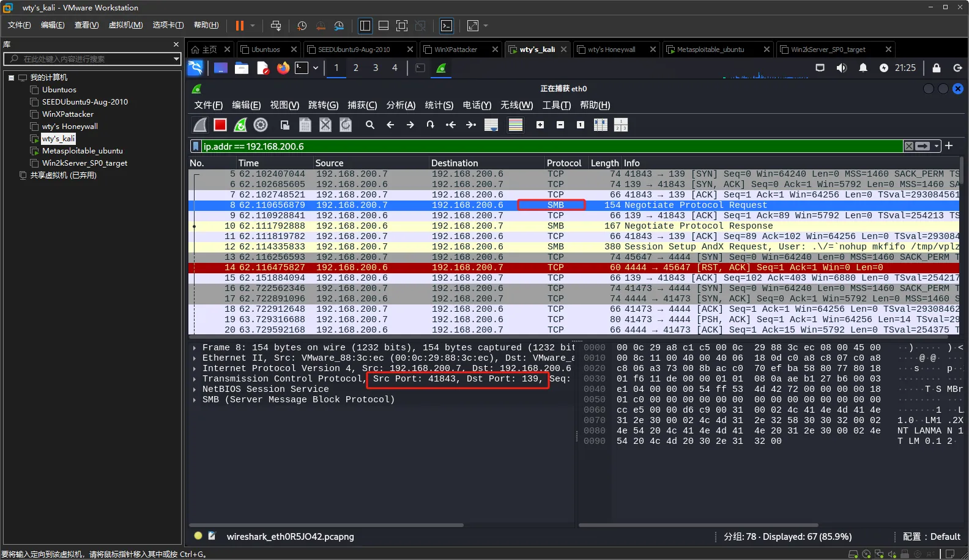969x560 pixels.
Task: Reload the capture file icon
Action: (346, 125)
